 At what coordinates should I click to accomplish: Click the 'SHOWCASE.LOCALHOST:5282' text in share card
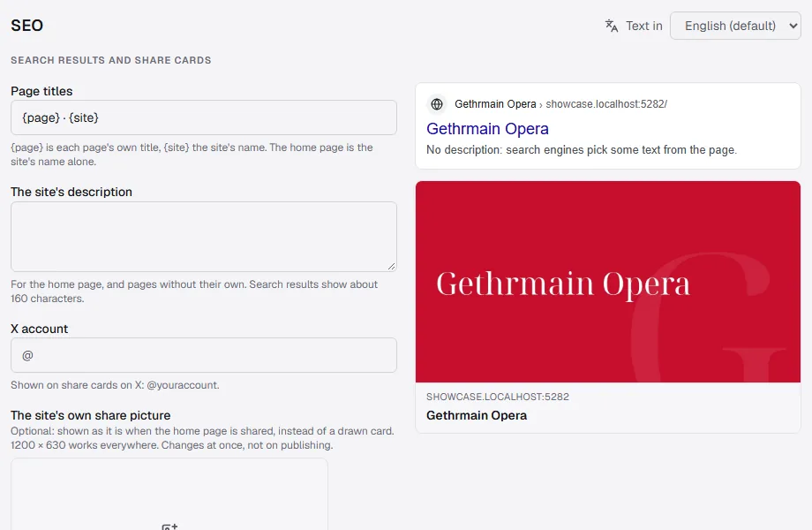tap(498, 397)
